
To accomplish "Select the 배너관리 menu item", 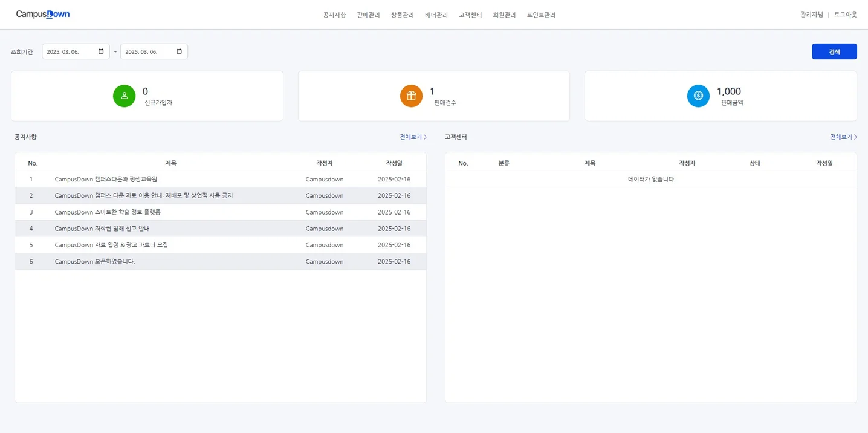I will click(436, 15).
